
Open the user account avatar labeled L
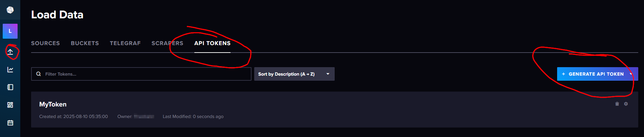point(10,31)
